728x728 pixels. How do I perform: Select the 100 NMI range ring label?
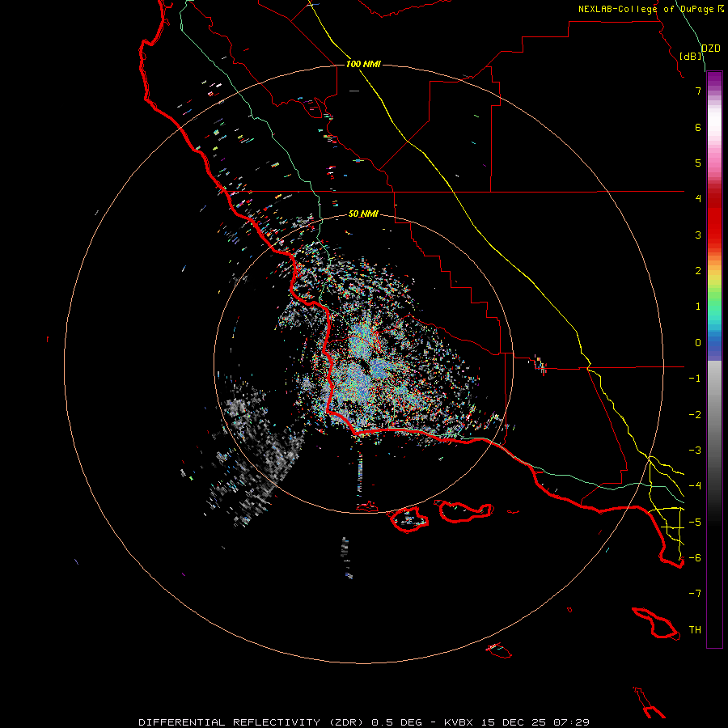(x=363, y=64)
